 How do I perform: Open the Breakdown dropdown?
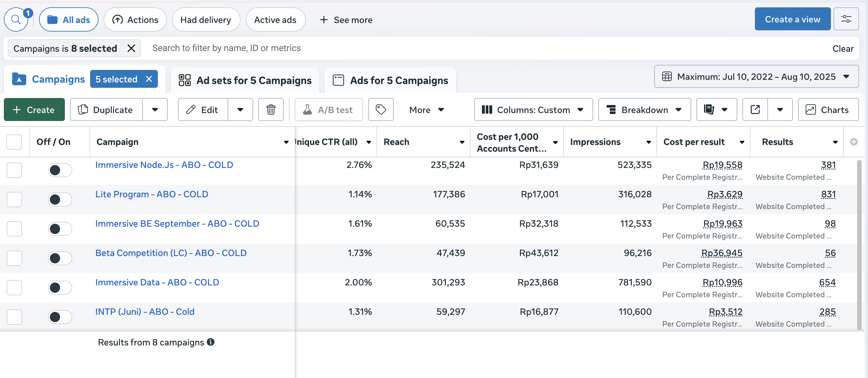[644, 110]
